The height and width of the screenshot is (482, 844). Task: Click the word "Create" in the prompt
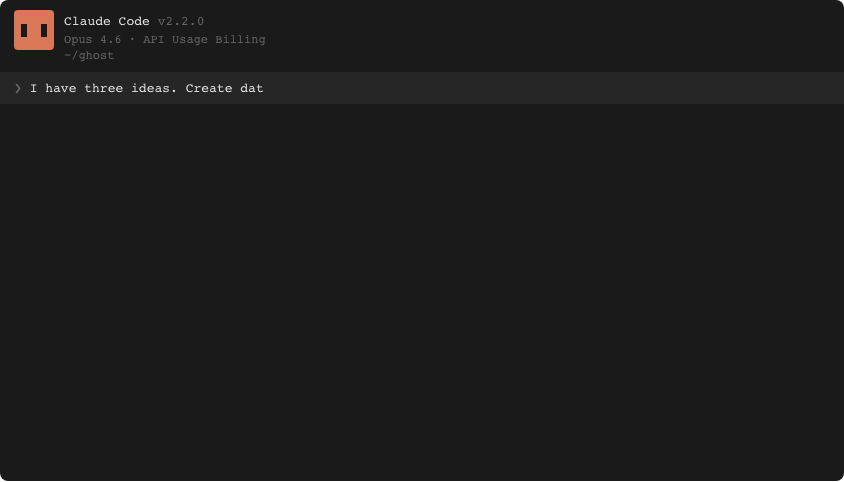[x=209, y=88]
